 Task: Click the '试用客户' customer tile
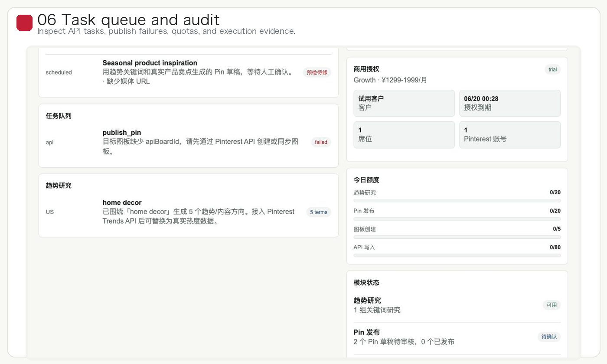404,103
